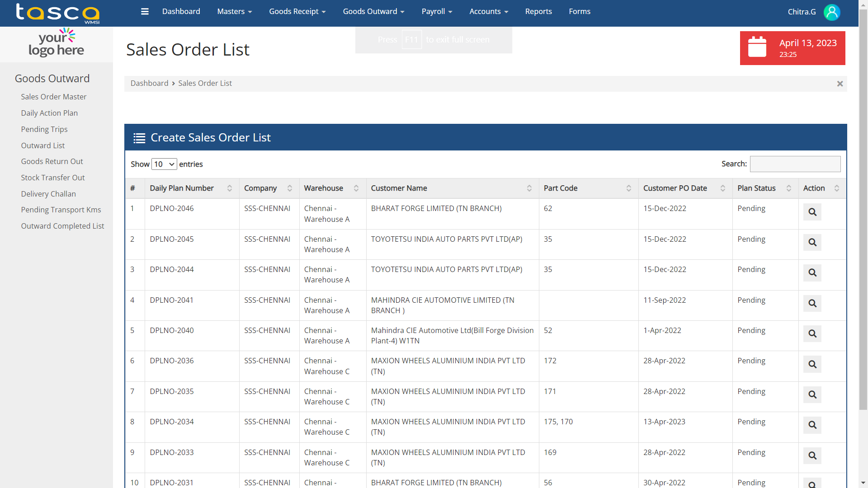Open Outward Completed List in sidebar
The image size is (868, 488).
coord(62,226)
